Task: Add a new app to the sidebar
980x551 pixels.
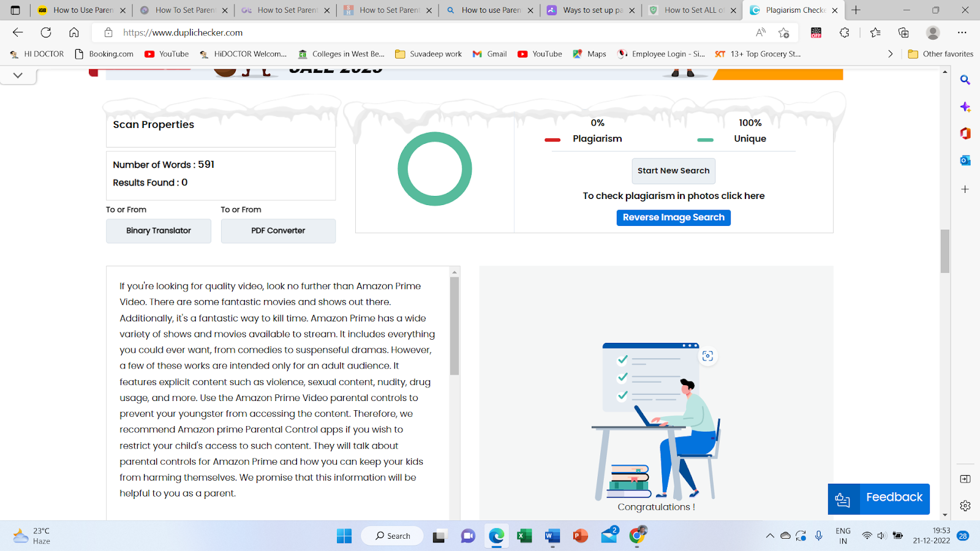Action: coord(965,189)
